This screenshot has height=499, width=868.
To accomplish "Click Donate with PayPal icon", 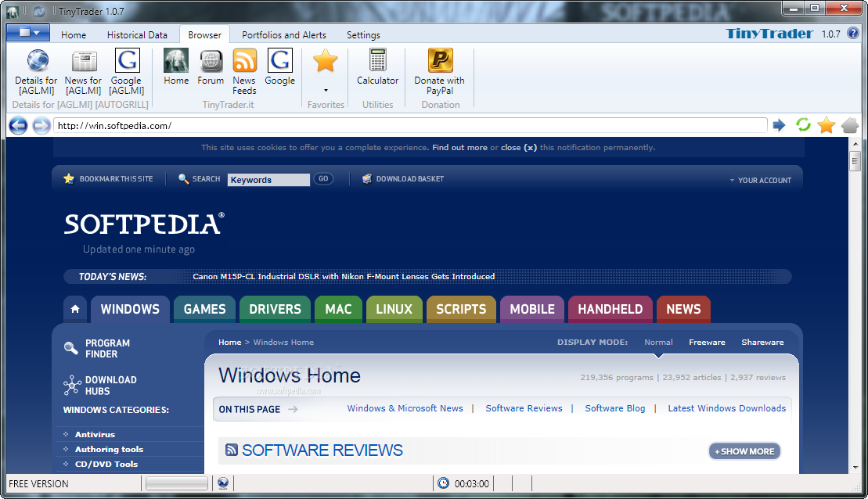I will coord(440,60).
